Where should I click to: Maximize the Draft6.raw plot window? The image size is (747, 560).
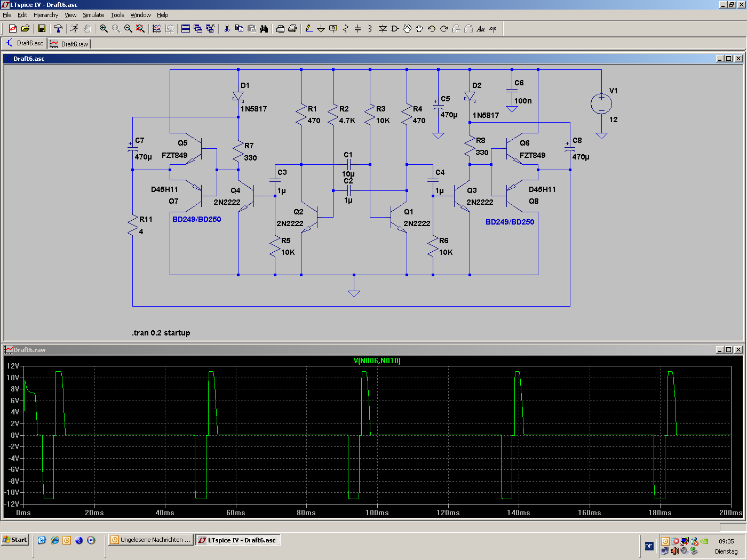[x=729, y=350]
